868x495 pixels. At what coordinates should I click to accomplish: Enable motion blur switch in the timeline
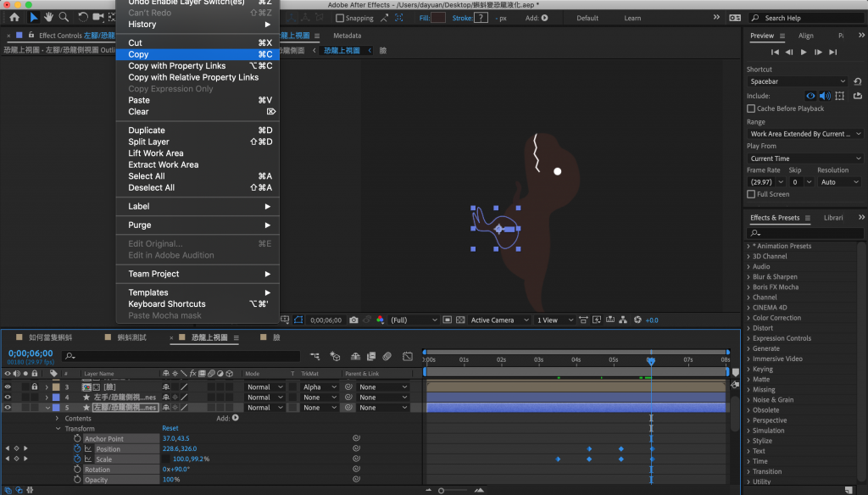point(387,357)
